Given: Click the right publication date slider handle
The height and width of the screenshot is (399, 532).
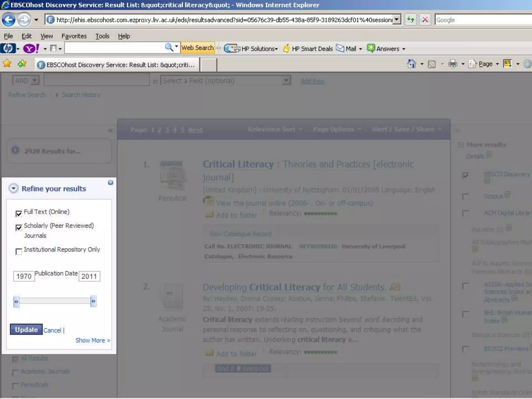Looking at the screenshot, I should coord(93,301).
